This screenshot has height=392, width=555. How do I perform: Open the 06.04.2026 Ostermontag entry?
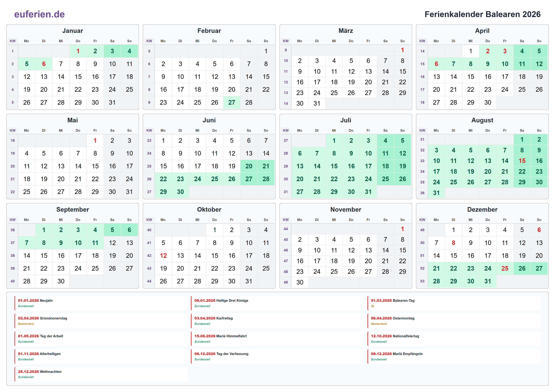pos(454,321)
